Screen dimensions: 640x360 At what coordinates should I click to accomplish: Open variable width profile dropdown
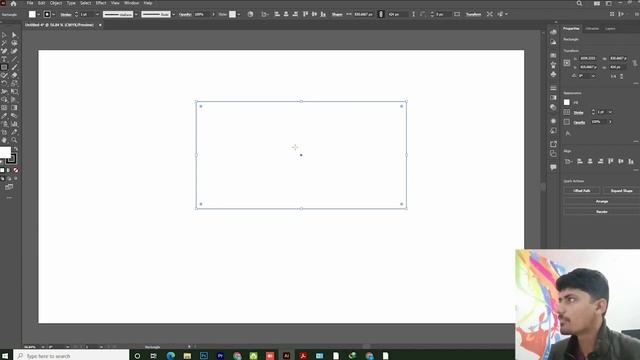(136, 14)
